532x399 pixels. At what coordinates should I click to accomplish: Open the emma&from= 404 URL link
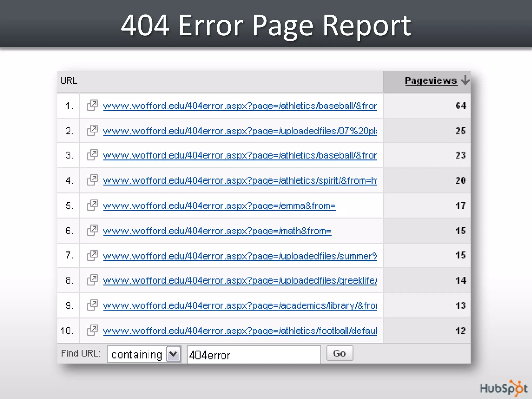coord(220,206)
